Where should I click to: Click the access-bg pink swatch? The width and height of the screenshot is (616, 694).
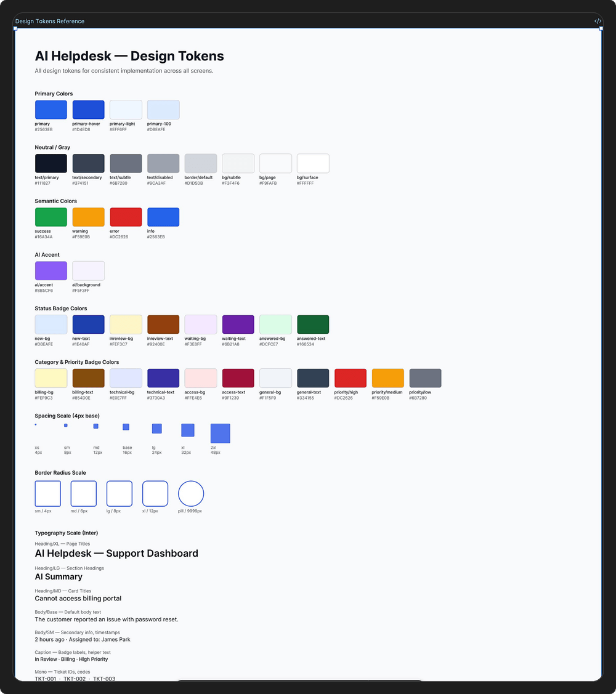[x=201, y=378]
